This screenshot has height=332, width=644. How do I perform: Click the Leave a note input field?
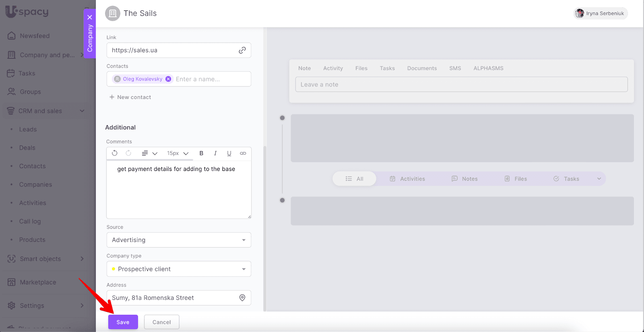pos(461,85)
